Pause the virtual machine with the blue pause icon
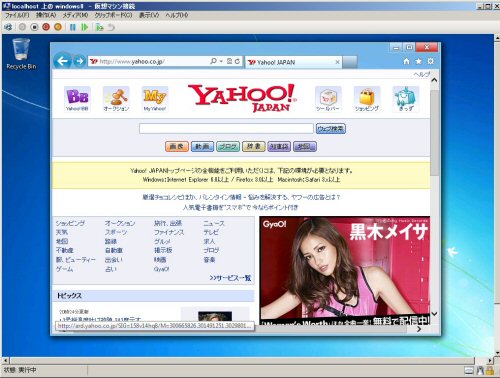 [x=73, y=27]
